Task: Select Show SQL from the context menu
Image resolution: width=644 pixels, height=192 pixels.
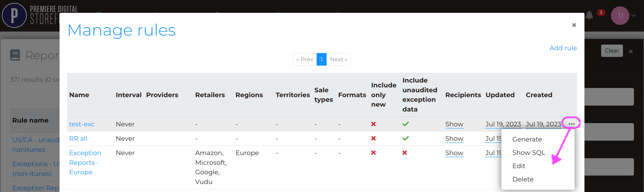Action: pos(529,153)
